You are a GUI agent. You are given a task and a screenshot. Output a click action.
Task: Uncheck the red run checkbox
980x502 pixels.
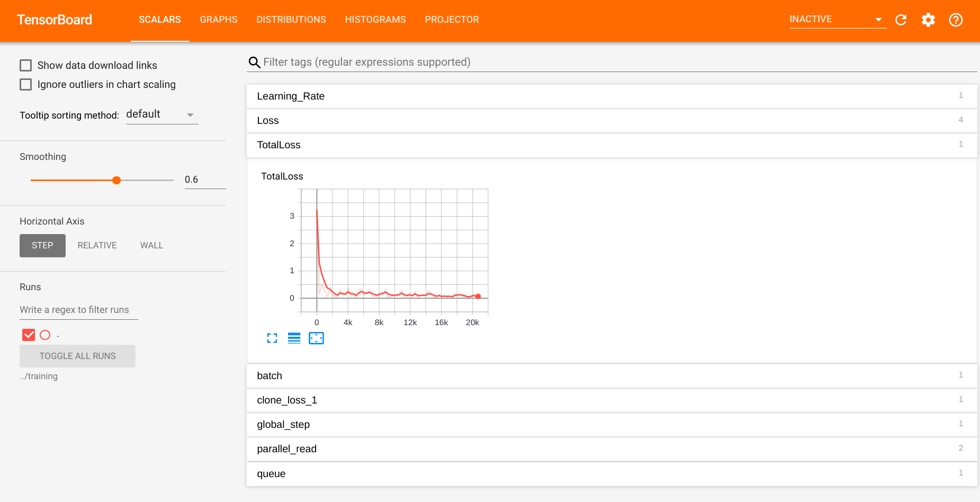click(29, 335)
